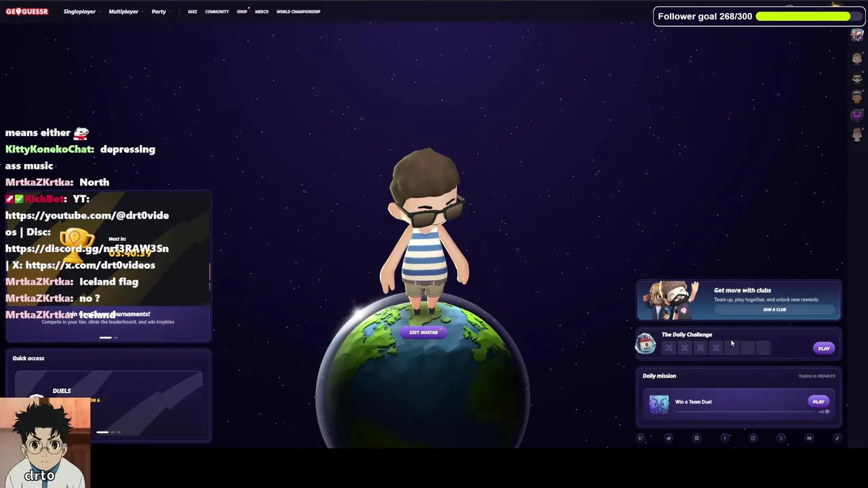The image size is (868, 488).
Task: Open the Shop link
Action: [x=242, y=12]
